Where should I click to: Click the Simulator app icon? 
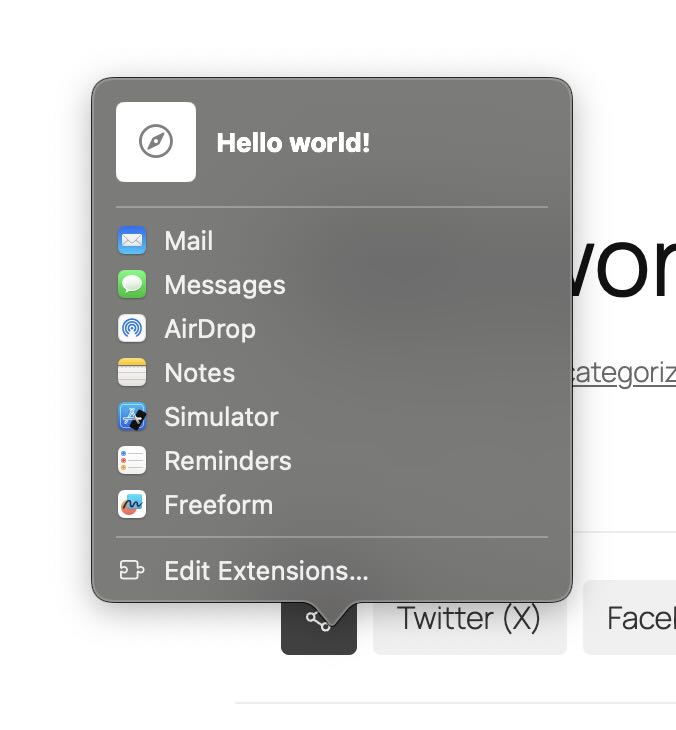(132, 416)
